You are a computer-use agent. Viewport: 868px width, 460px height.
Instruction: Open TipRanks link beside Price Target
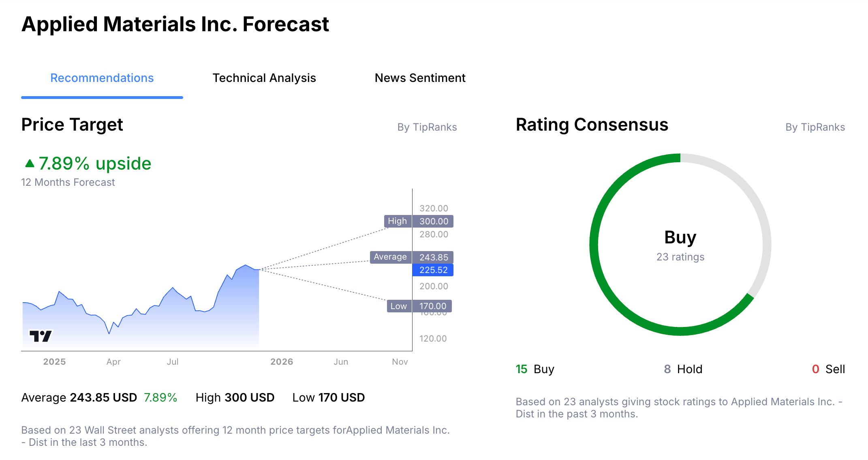[x=427, y=127]
